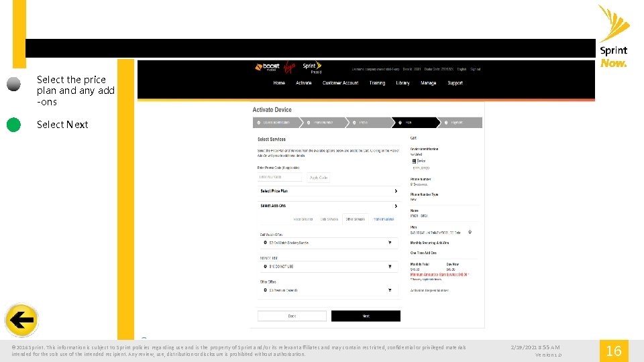
Task: Click the Sign out link
Action: tap(475, 69)
